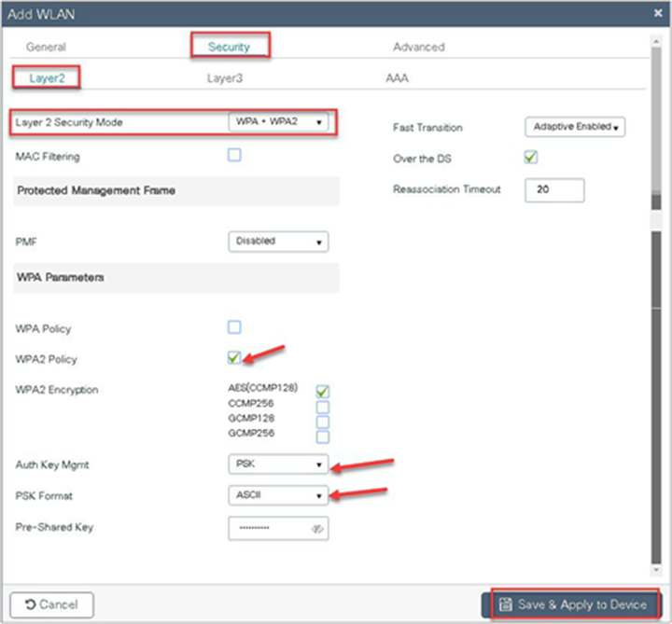Open the AAA sub-tab
This screenshot has height=624, width=672.
click(397, 78)
